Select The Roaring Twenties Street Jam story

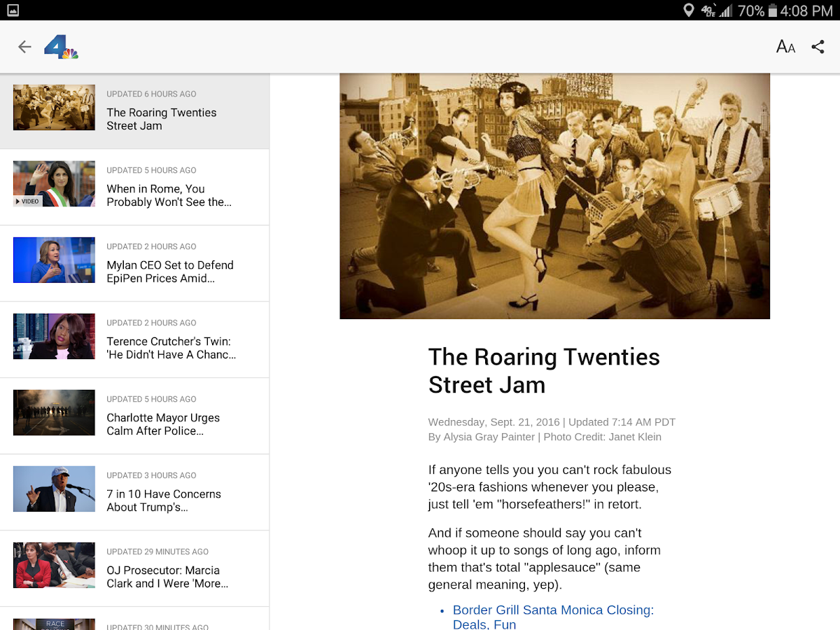tap(134, 111)
